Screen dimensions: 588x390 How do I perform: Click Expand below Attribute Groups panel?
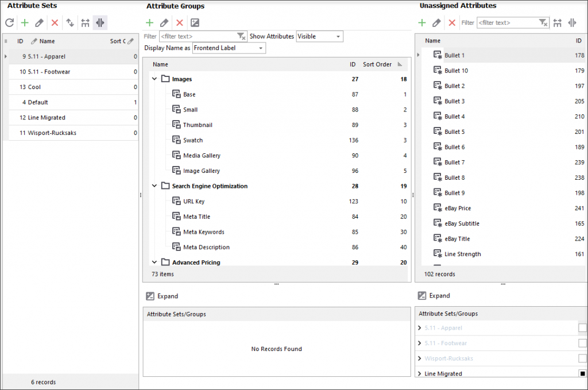tap(162, 296)
